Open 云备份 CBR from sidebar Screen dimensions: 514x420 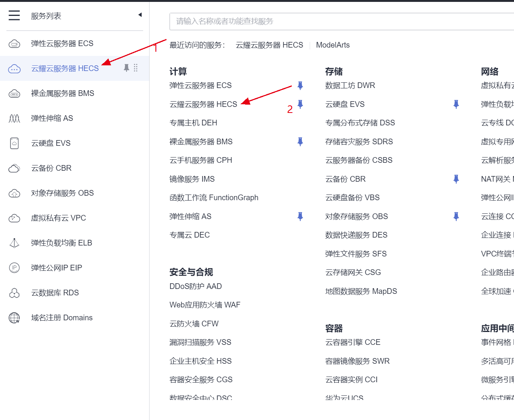click(x=51, y=168)
